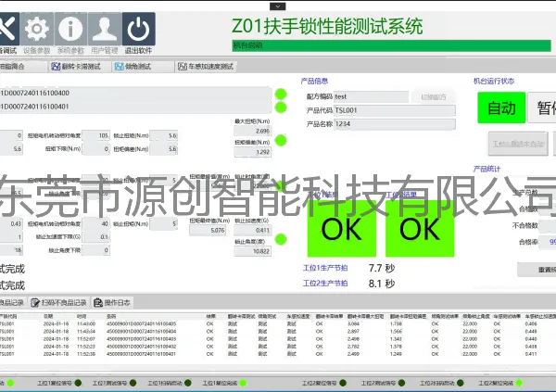Select table row with barcode ending 100405

click(278, 324)
